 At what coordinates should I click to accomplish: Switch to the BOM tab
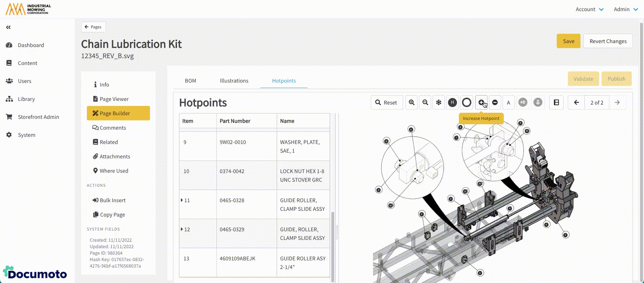pos(190,81)
